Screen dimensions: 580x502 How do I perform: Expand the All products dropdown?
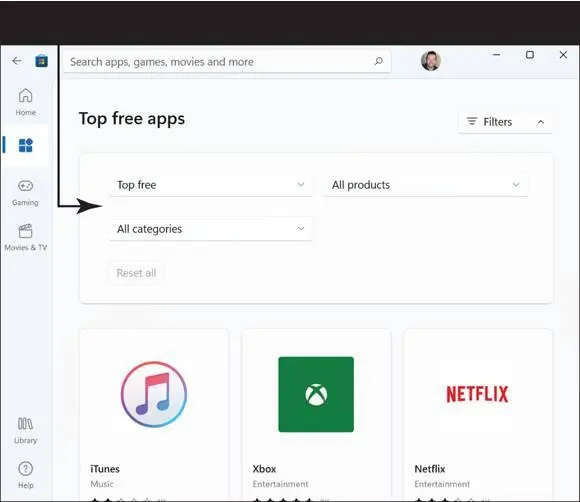pyautogui.click(x=426, y=185)
